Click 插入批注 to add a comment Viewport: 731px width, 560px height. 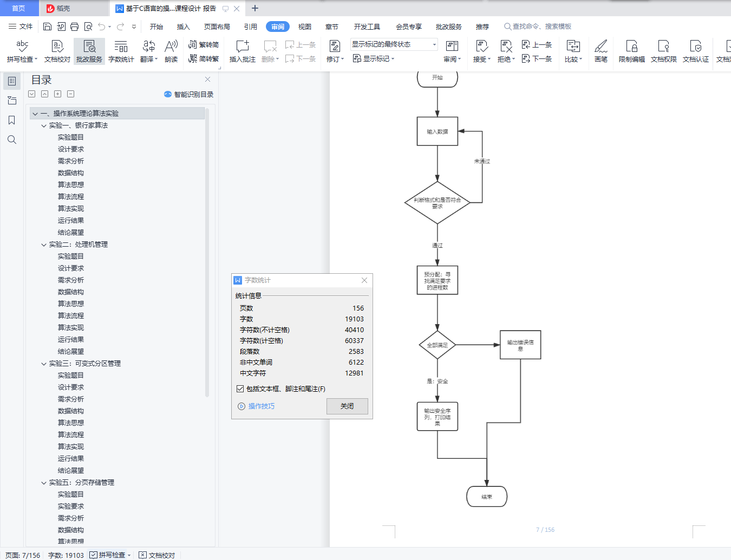click(243, 51)
